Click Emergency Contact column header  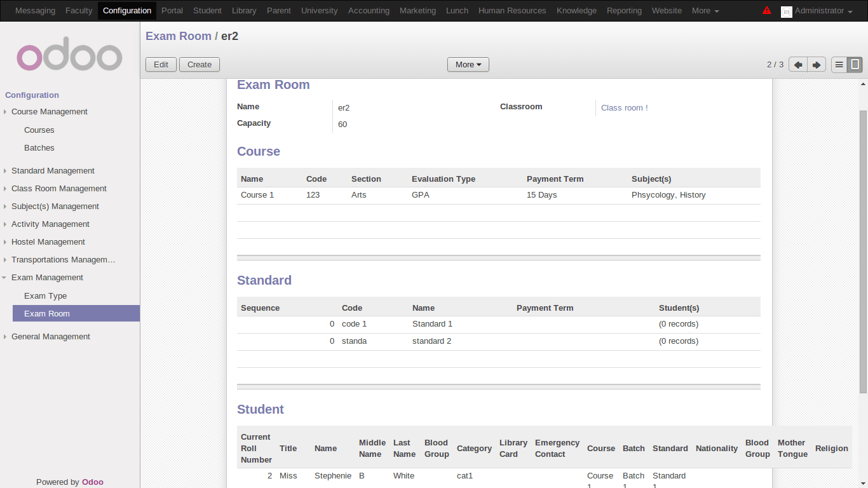tap(557, 449)
